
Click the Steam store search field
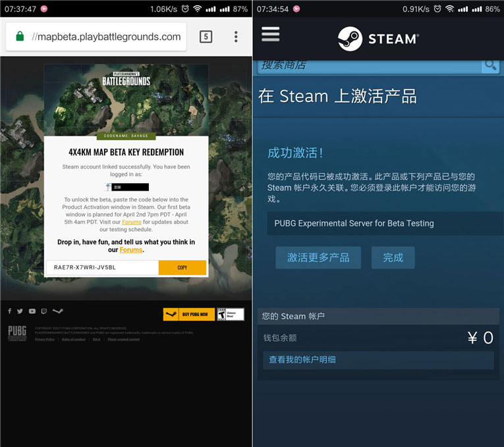click(x=369, y=65)
